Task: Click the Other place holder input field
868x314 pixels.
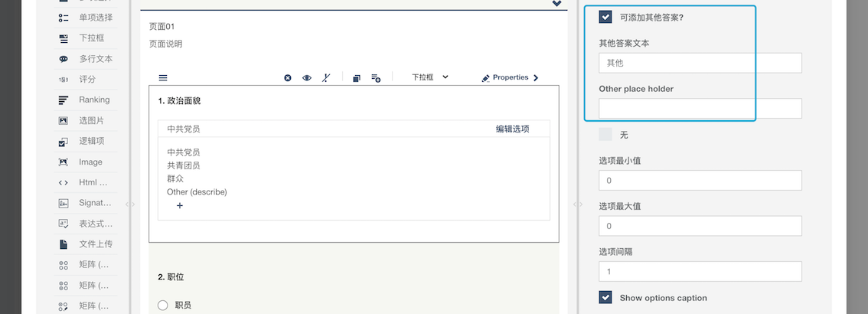Action: click(700, 109)
